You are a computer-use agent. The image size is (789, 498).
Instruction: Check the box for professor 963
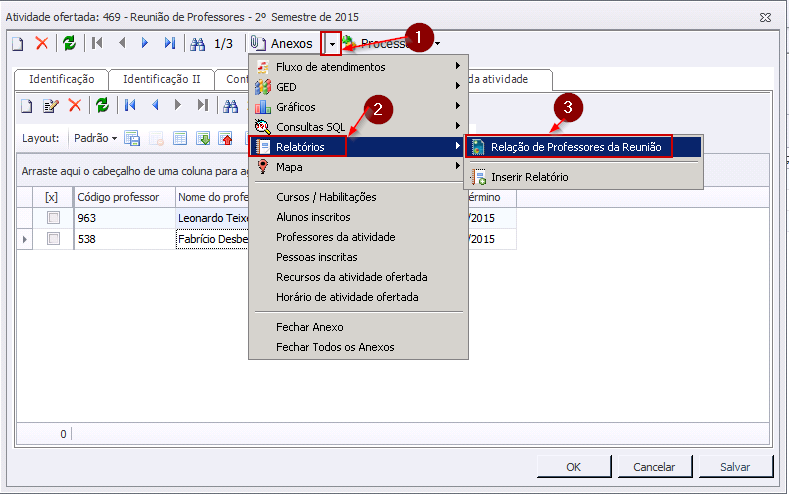[53, 217]
